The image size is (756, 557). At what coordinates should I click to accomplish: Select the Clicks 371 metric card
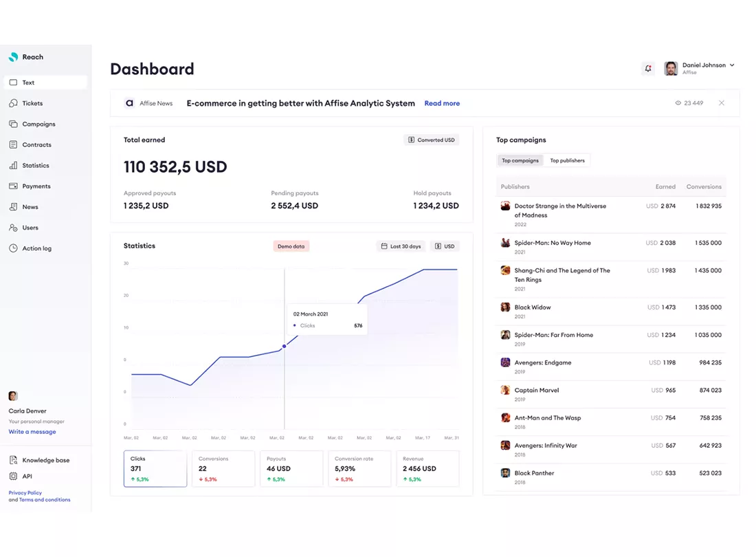tap(155, 469)
